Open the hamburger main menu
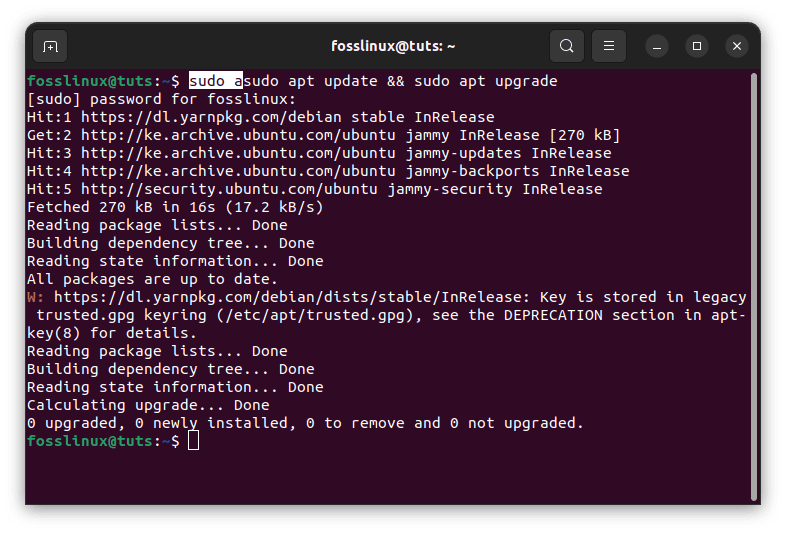The width and height of the screenshot is (786, 533). [608, 46]
